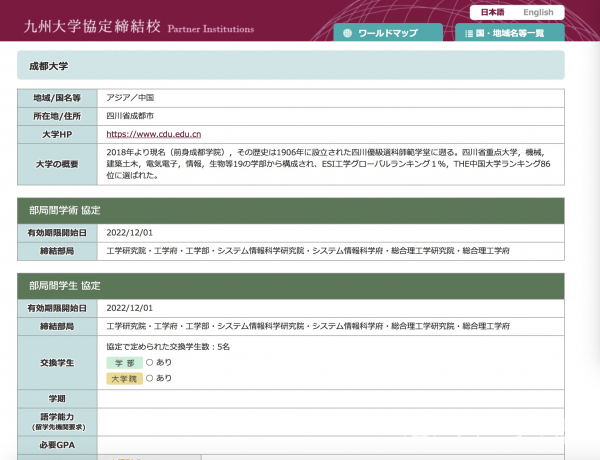
Task: Click the globe icon on World Map tab
Action: 347,33
